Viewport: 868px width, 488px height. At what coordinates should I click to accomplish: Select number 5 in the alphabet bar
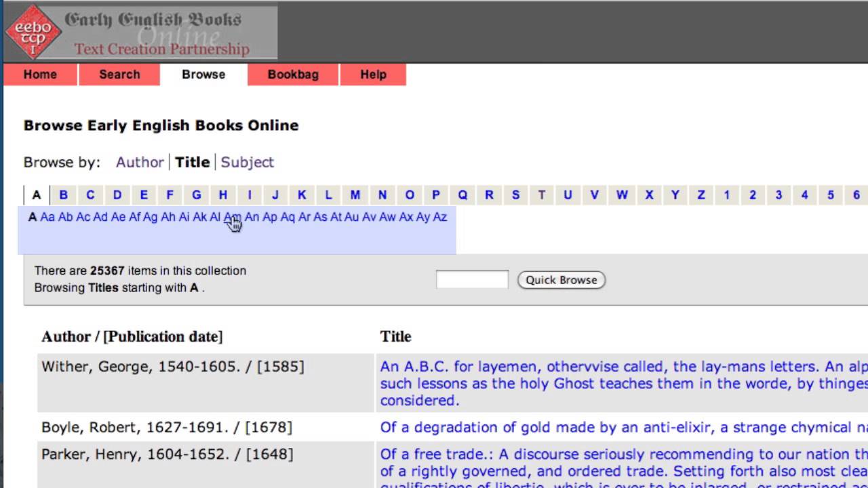tap(830, 195)
